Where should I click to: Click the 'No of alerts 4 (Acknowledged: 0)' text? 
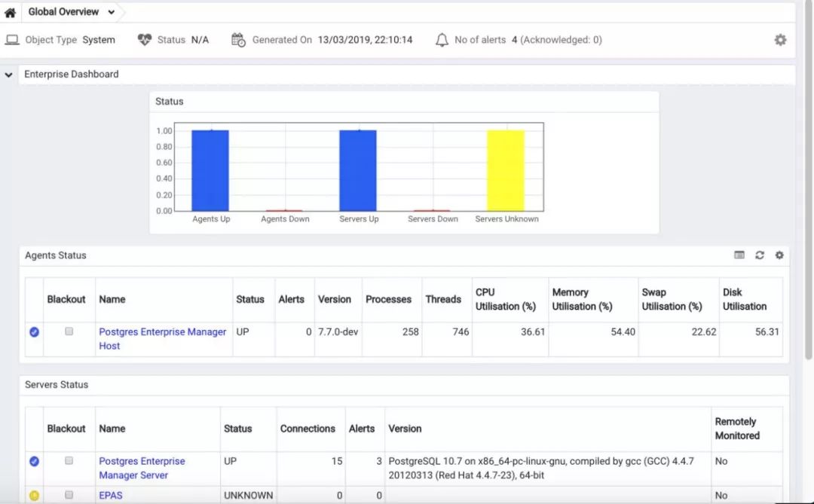pyautogui.click(x=528, y=40)
